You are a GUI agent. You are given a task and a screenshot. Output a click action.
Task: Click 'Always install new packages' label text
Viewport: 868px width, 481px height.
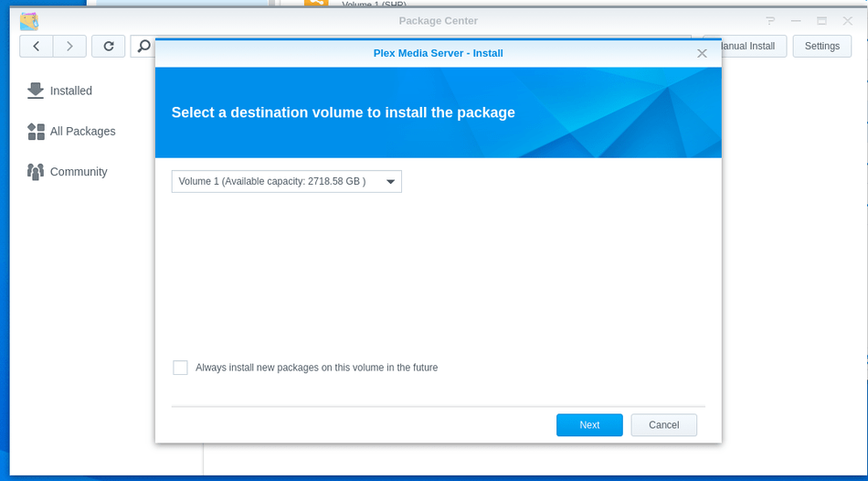pos(317,368)
